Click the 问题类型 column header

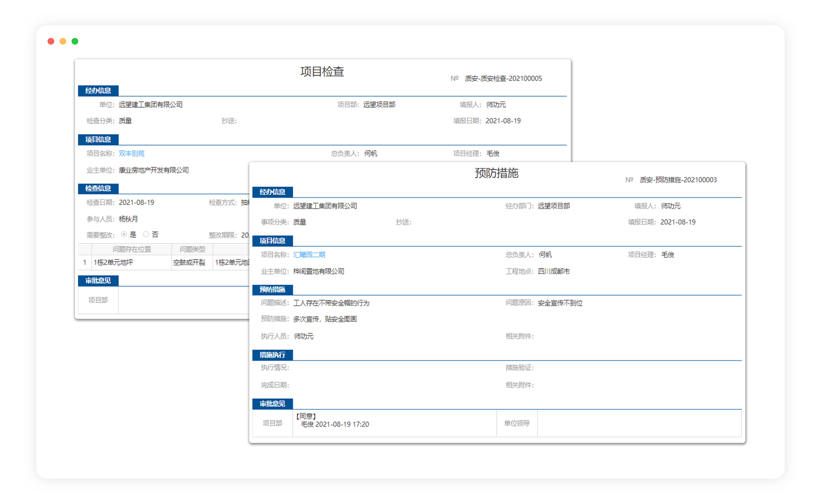coord(192,249)
